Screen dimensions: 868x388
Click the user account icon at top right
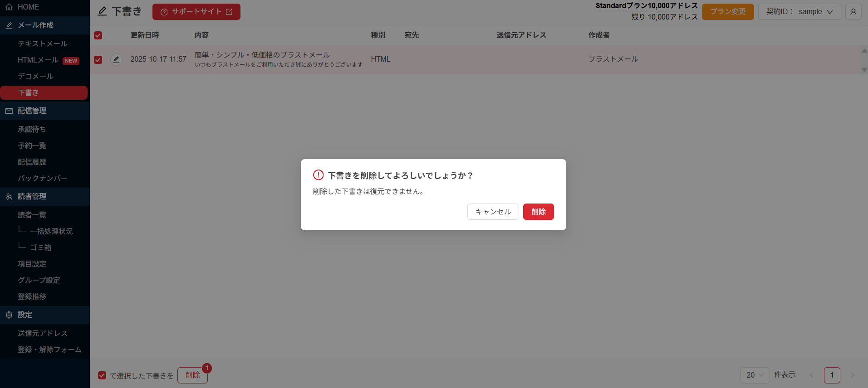(x=853, y=12)
